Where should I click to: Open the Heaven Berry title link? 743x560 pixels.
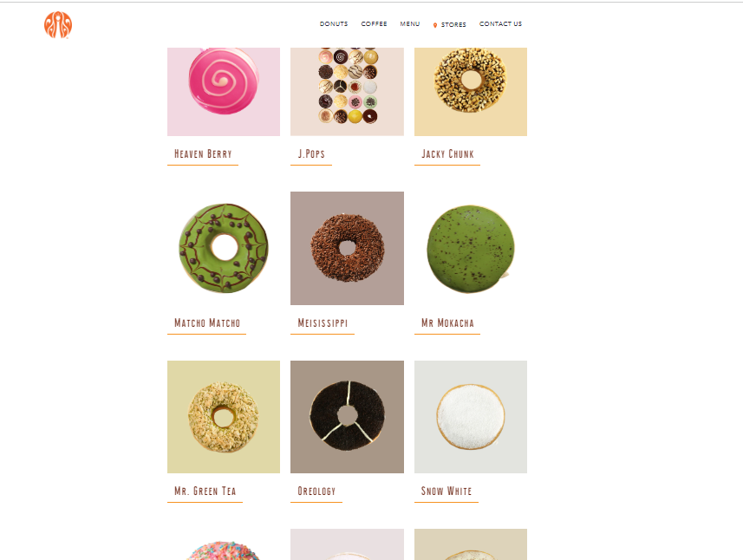[x=203, y=154]
